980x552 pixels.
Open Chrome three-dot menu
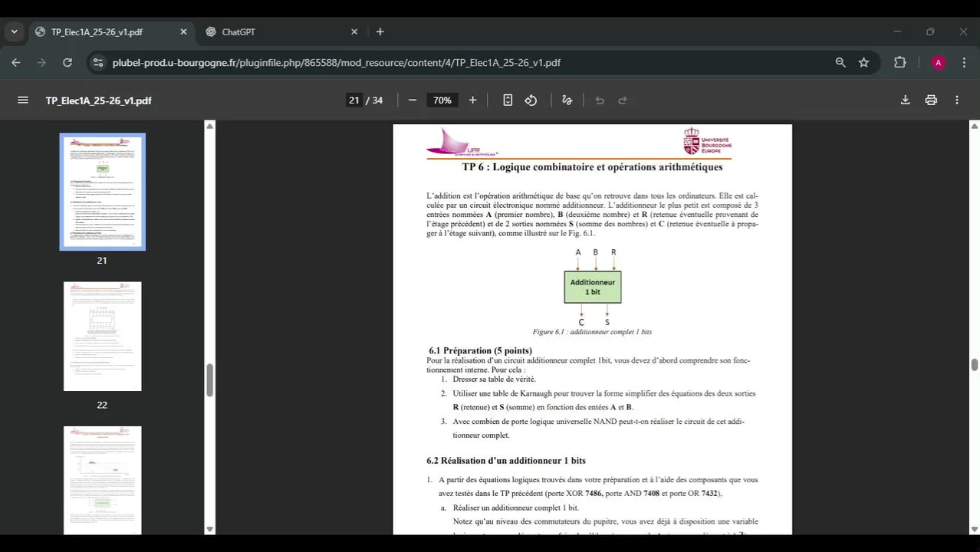click(964, 63)
